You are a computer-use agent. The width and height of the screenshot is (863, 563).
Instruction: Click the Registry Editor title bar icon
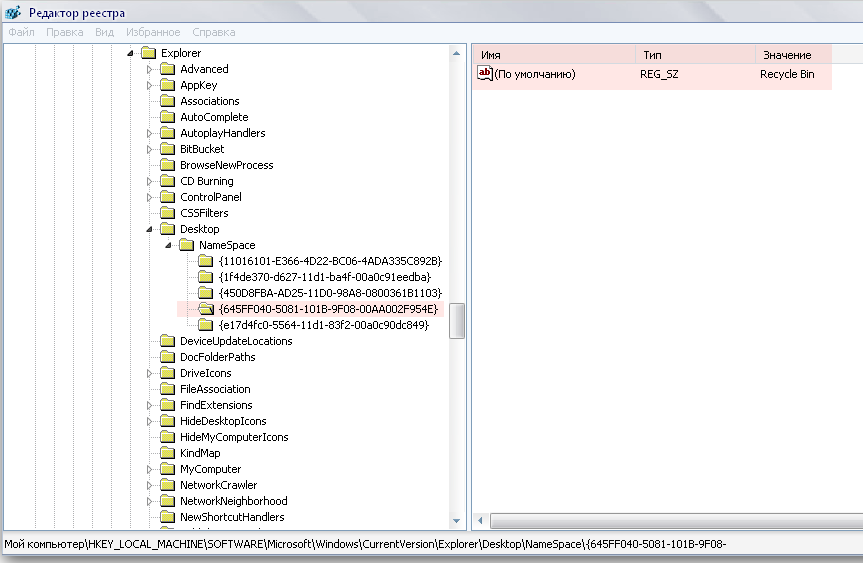coord(13,12)
